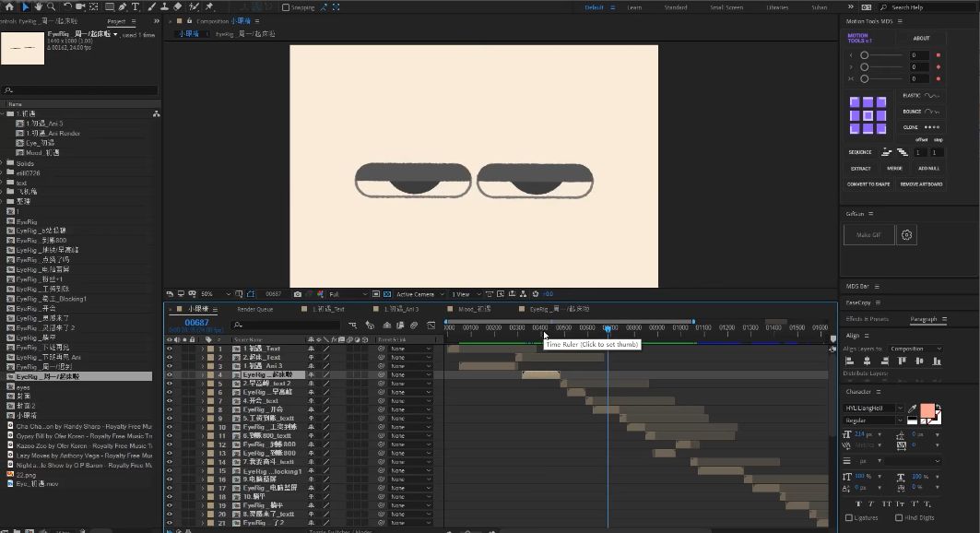Select the Pen tool

click(123, 6)
